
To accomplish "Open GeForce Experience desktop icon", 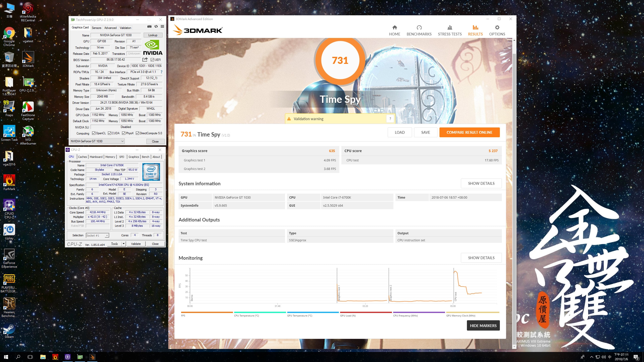I will click(x=9, y=258).
